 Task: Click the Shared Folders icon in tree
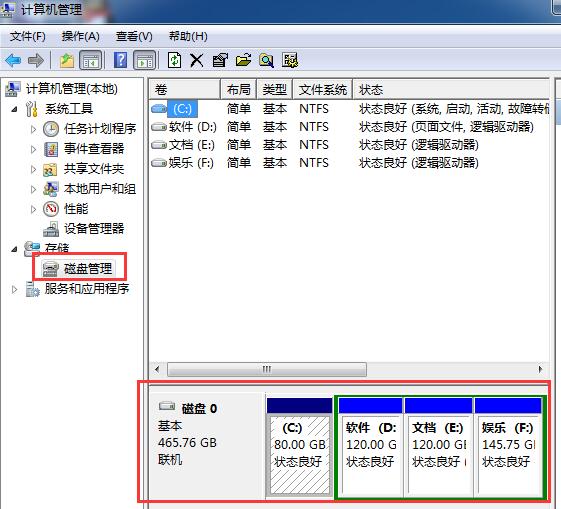point(50,169)
